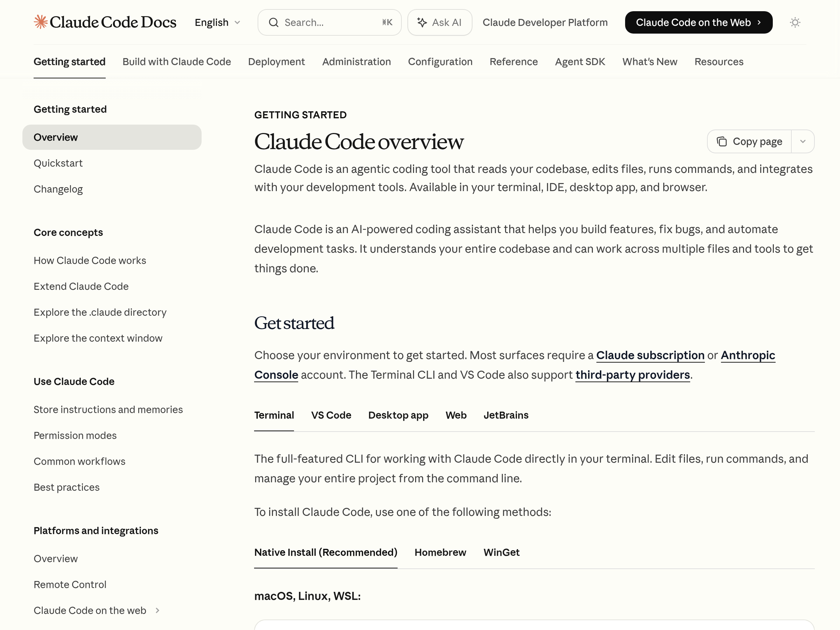Follow the Claude subscription link
This screenshot has width=840, height=630.
click(650, 355)
